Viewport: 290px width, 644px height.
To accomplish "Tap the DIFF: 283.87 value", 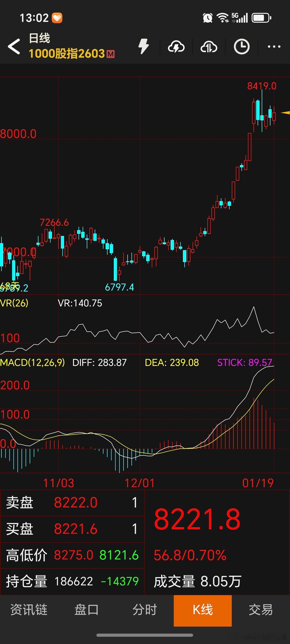I will click(100, 363).
